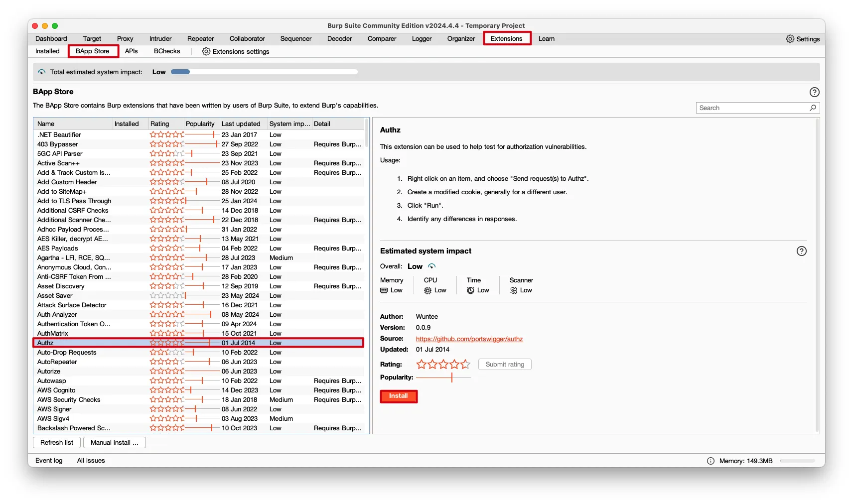
Task: Open the Installed sub-tab
Action: tap(47, 51)
